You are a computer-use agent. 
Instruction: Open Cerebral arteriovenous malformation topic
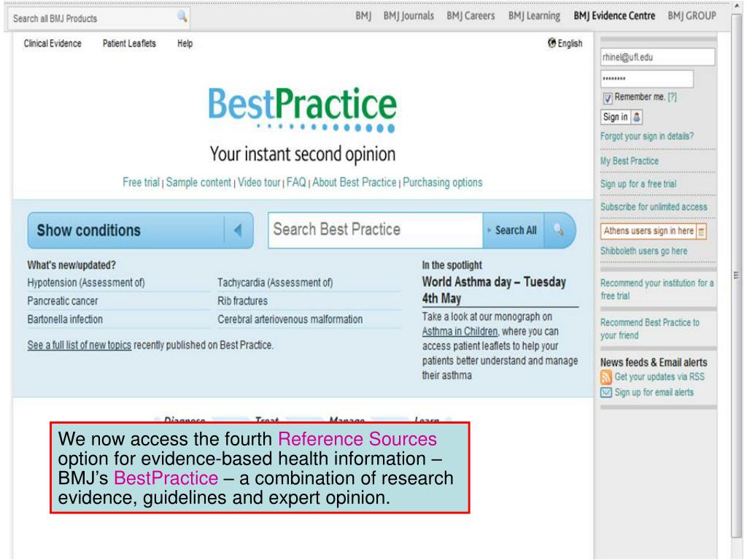pyautogui.click(x=290, y=319)
